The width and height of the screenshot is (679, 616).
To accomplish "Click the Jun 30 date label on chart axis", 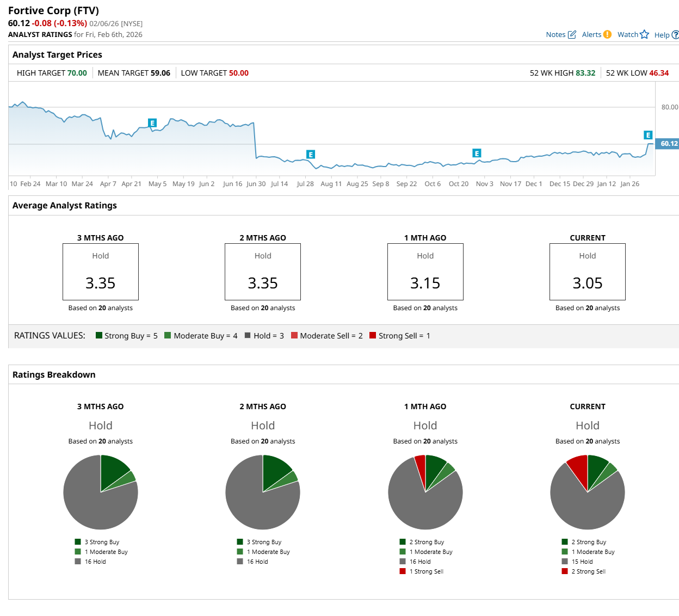I will [256, 184].
